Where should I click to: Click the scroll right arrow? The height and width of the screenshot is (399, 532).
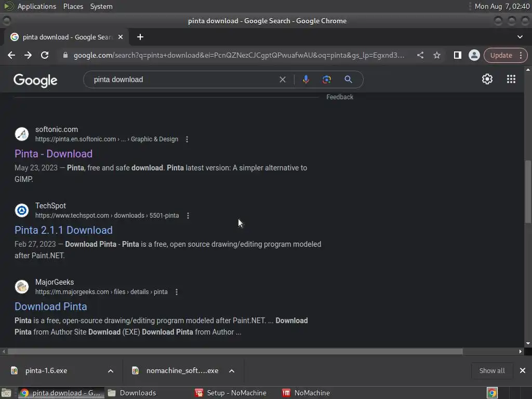click(520, 352)
